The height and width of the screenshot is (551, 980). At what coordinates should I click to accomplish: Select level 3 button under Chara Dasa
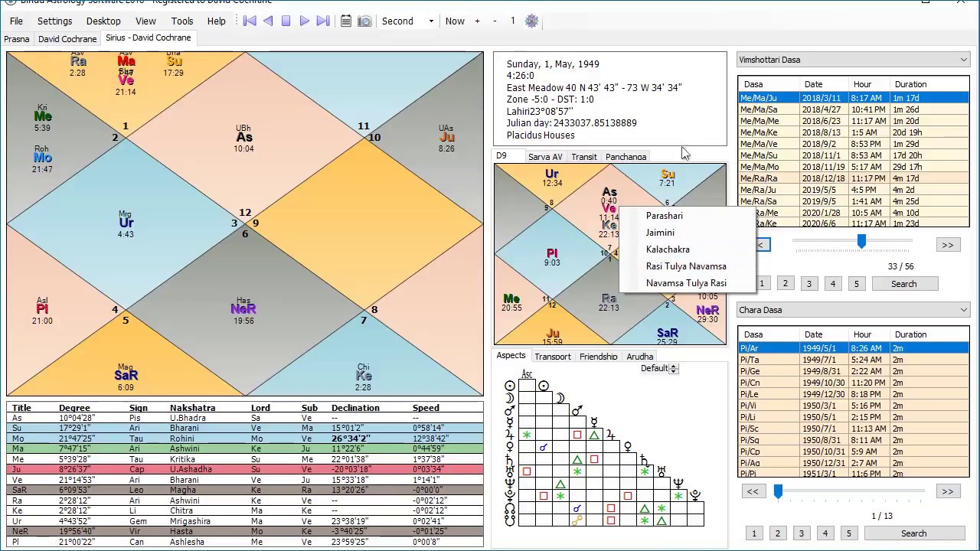pos(802,533)
